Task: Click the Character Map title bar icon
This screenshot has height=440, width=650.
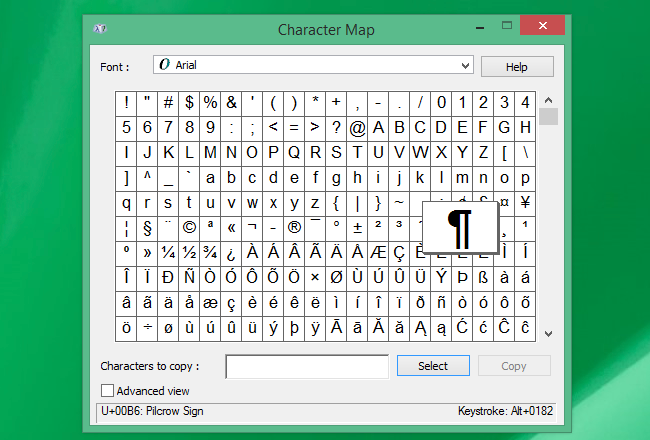Action: (102, 30)
